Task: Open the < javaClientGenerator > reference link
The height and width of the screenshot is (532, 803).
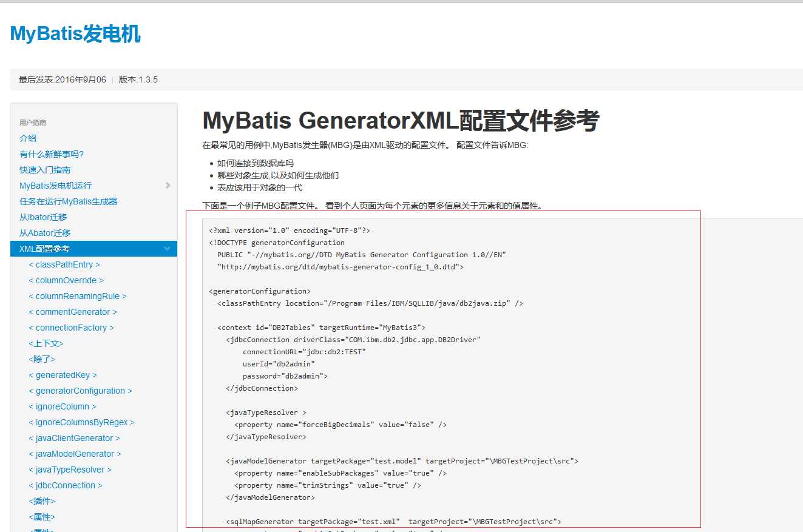Action: [x=74, y=438]
